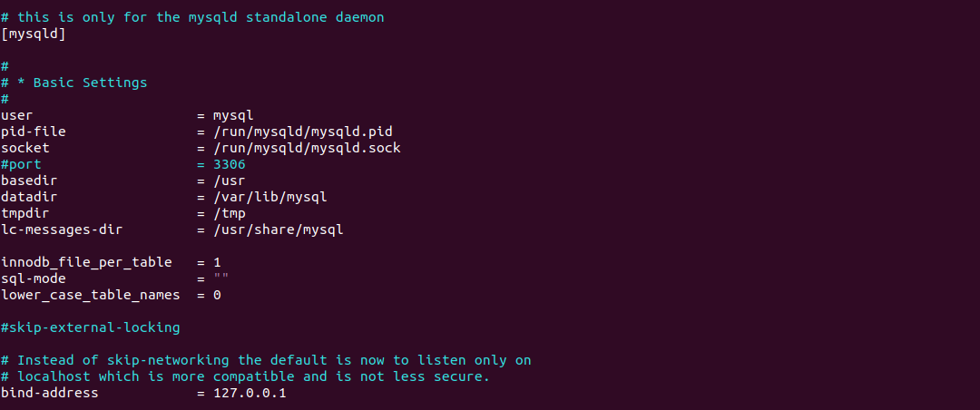Click the [mysqld] section header
This screenshot has width=980, height=410.
34,34
